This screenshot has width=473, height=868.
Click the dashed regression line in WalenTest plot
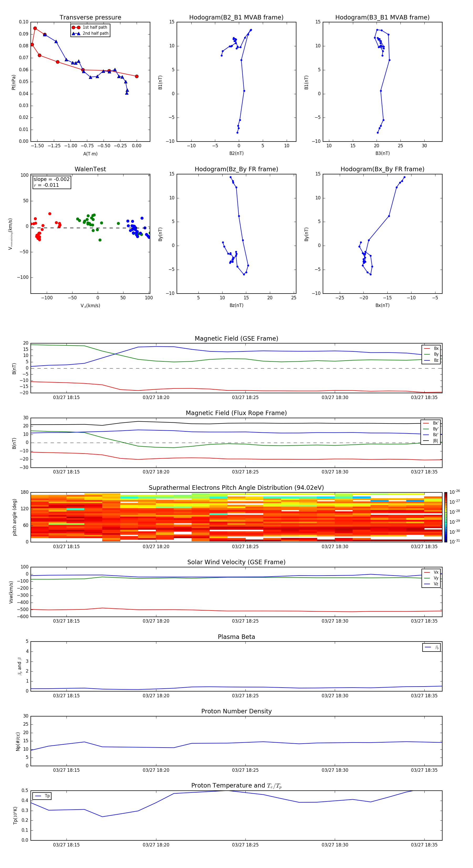point(90,228)
